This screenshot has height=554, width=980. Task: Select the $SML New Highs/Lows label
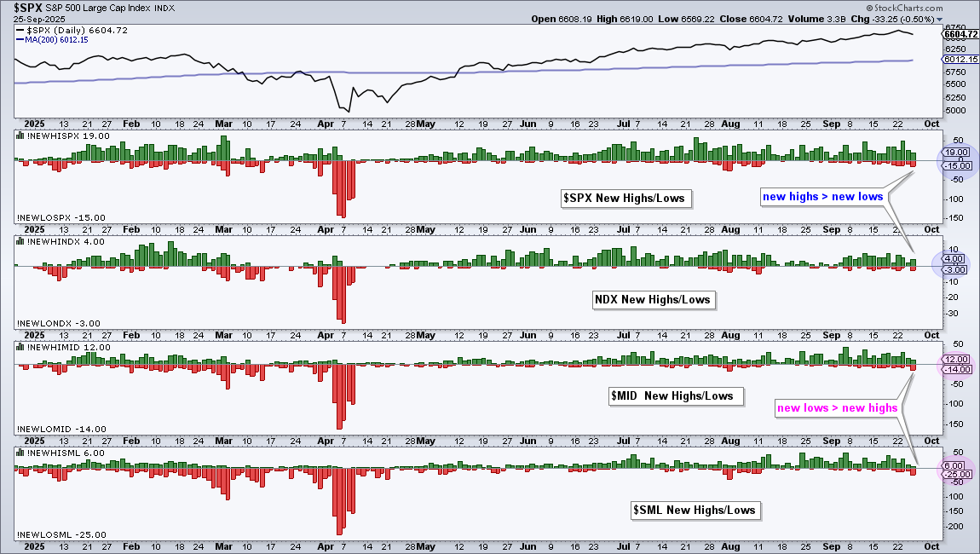click(x=694, y=510)
